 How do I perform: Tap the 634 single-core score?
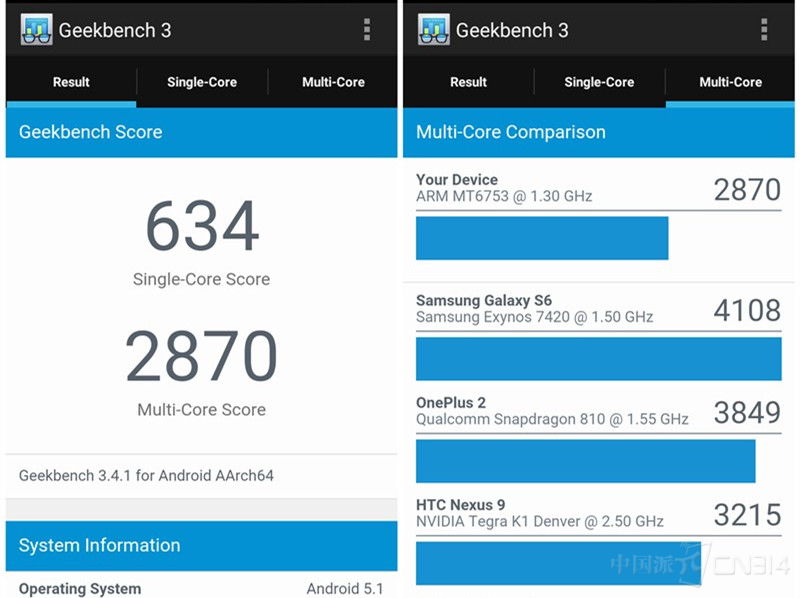click(x=202, y=226)
